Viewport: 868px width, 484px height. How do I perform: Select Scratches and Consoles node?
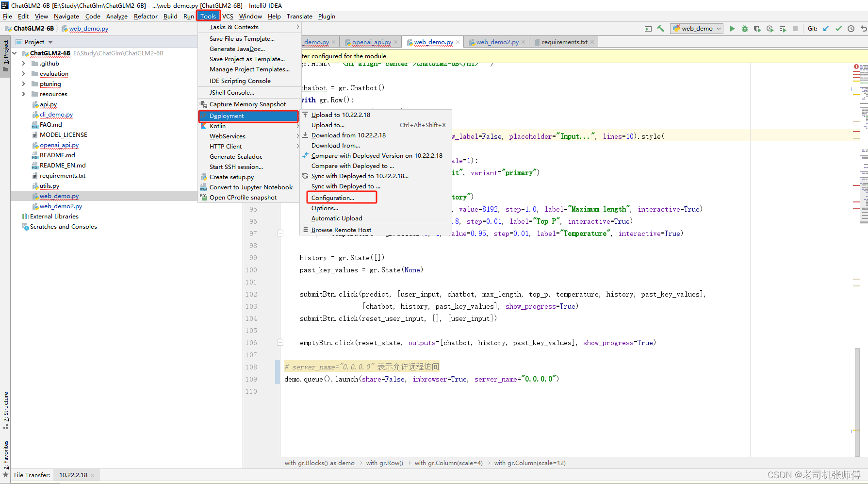click(63, 227)
